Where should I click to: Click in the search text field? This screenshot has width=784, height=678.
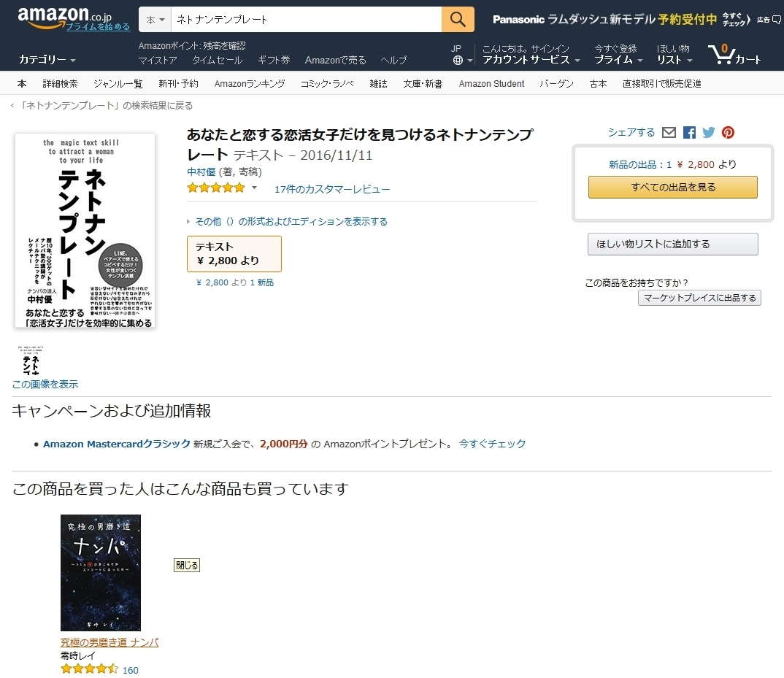tap(306, 20)
